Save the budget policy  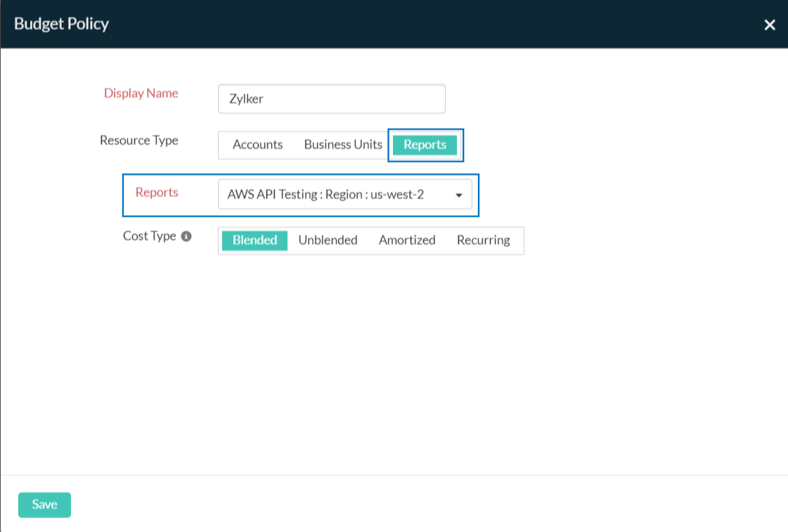pos(45,505)
